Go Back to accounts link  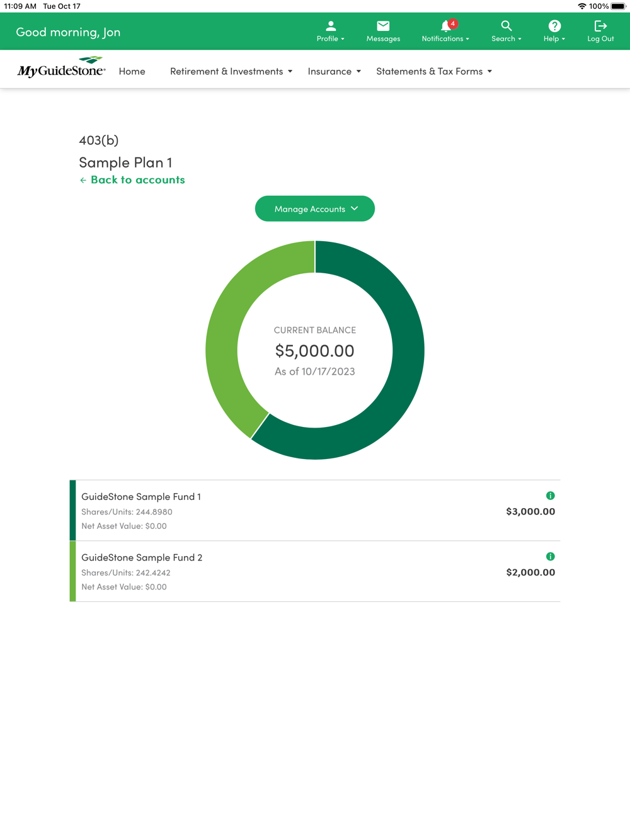point(137,179)
